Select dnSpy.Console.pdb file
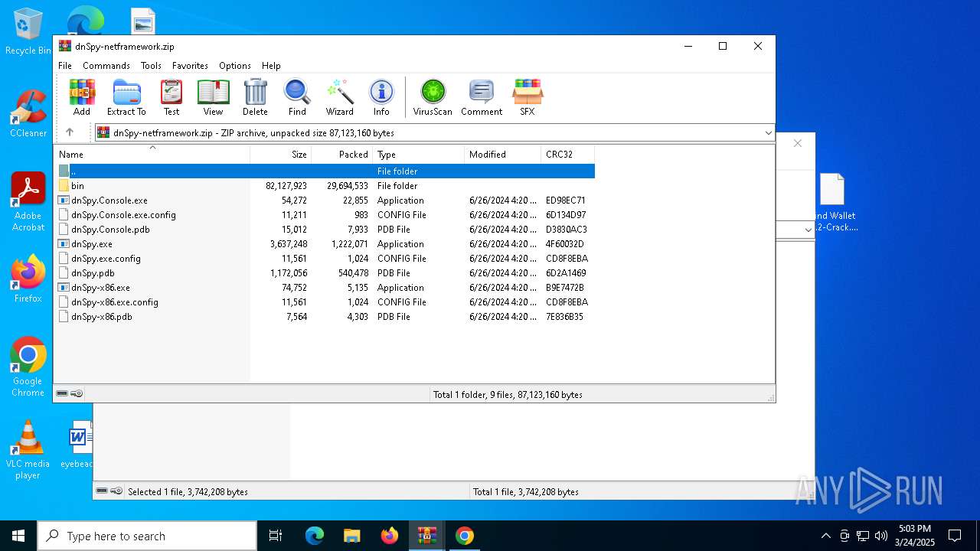980x551 pixels. pyautogui.click(x=325, y=230)
